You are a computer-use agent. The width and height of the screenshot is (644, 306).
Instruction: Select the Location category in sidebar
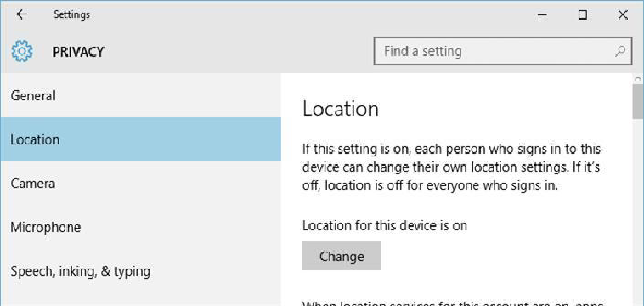coord(140,139)
